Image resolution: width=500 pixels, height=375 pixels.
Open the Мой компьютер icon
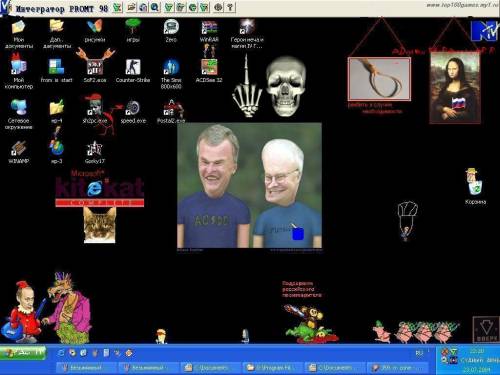19,73
